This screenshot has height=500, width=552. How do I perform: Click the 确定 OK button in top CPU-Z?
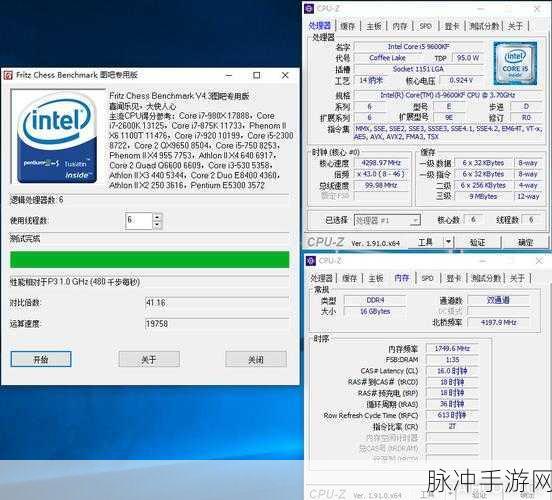click(526, 242)
